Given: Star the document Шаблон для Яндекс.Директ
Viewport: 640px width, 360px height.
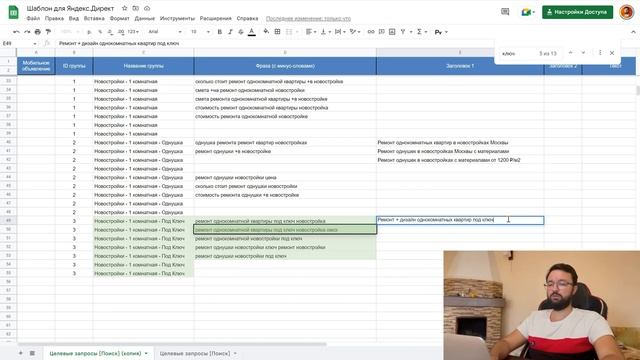Looking at the screenshot, I should pyautogui.click(x=124, y=8).
